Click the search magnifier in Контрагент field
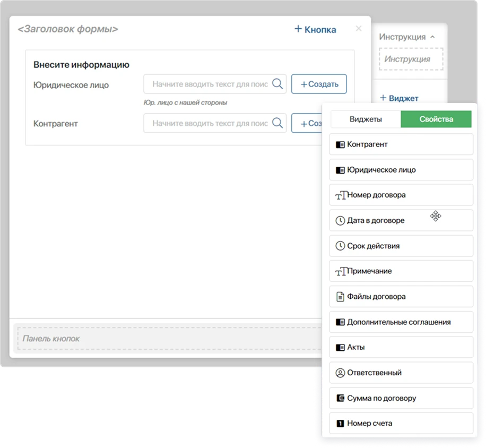 click(277, 123)
